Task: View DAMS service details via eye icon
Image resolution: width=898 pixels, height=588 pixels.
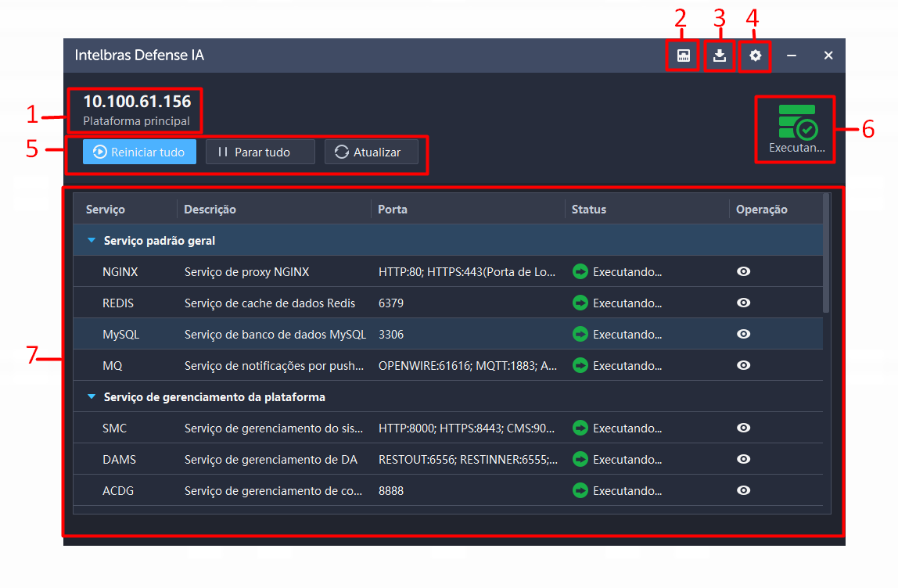Action: 743,459
